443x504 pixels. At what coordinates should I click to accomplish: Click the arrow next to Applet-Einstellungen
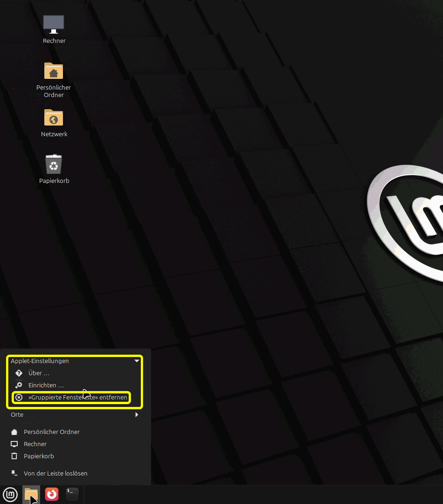tap(137, 361)
